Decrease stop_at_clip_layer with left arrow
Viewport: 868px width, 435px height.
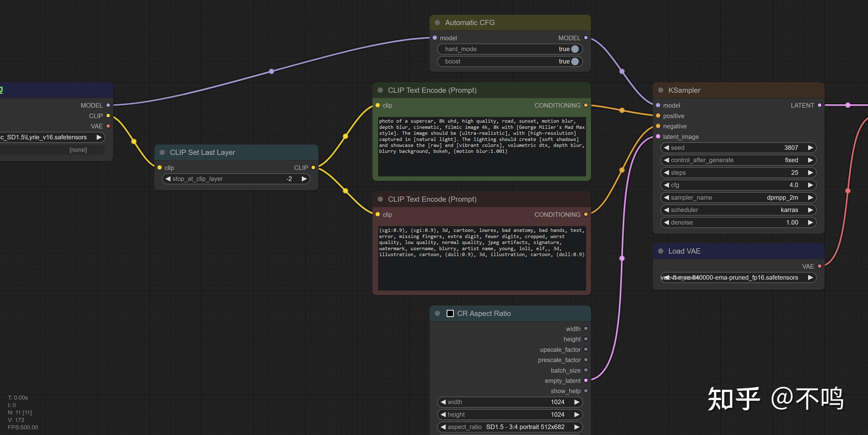pyautogui.click(x=168, y=179)
